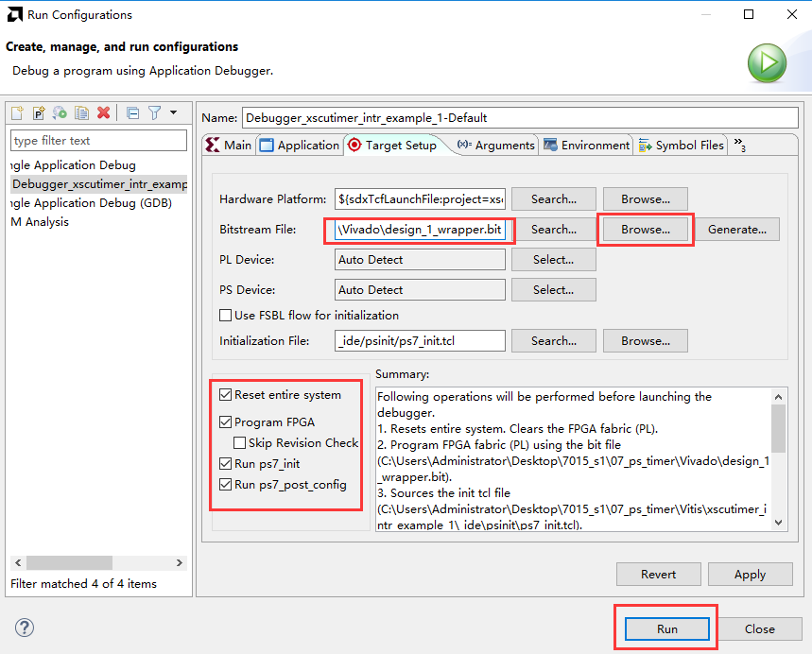This screenshot has width=812, height=654.
Task: Enable Skip Revision Check
Action: coord(239,442)
